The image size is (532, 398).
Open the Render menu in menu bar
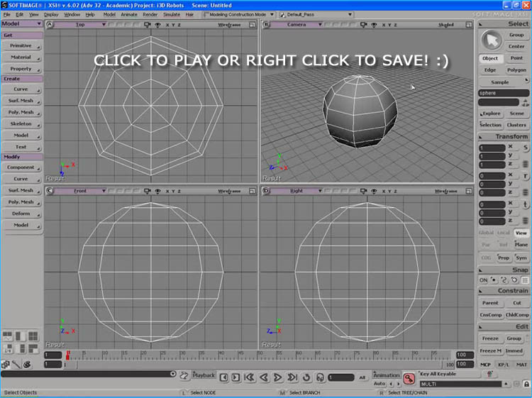click(x=150, y=14)
